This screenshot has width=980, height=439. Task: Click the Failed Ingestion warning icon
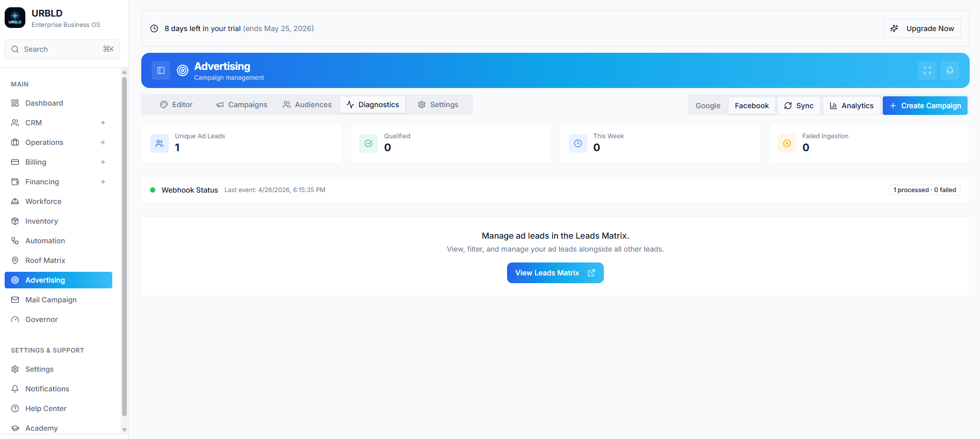point(787,143)
